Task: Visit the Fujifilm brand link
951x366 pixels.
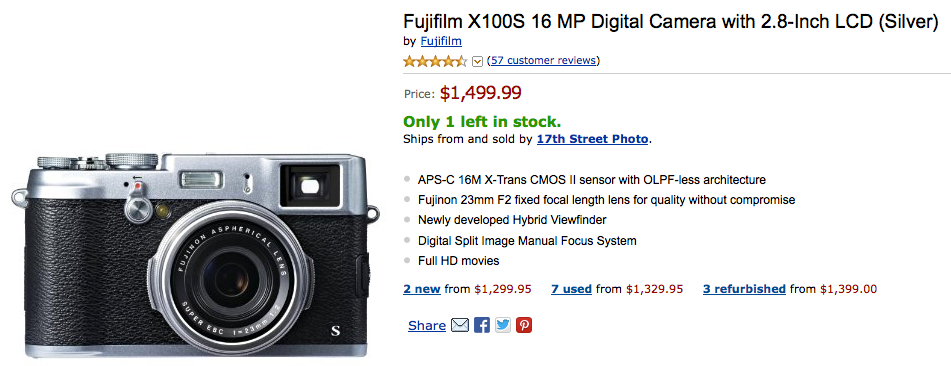Action: (441, 41)
